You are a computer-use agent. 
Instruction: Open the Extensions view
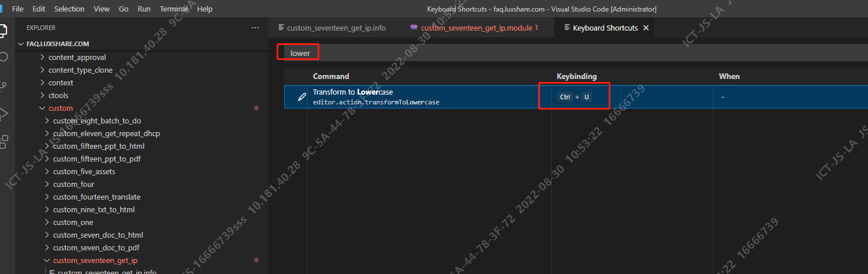coord(3,141)
